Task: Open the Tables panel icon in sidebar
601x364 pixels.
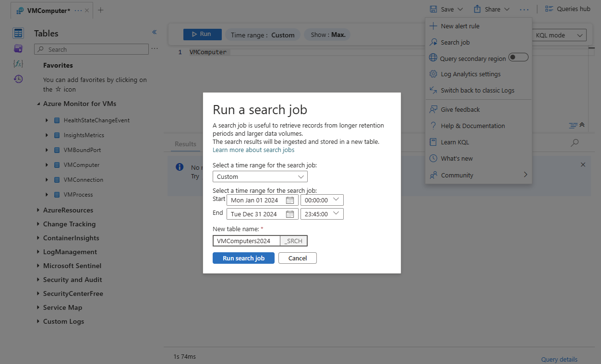Action: pos(18,33)
